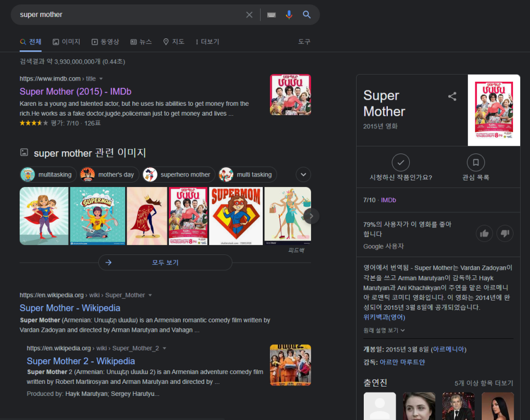This screenshot has height=420, width=530.
Task: Open the red cape Super Mom silhouette image
Action: click(146, 216)
